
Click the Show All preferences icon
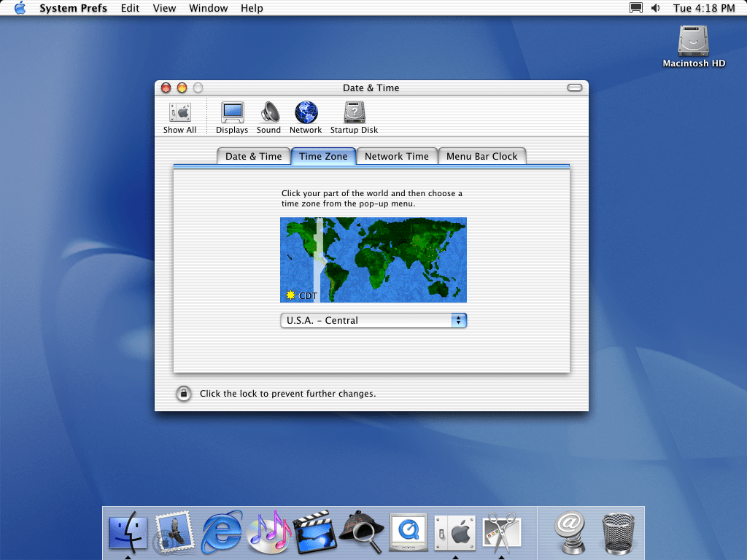pos(179,117)
